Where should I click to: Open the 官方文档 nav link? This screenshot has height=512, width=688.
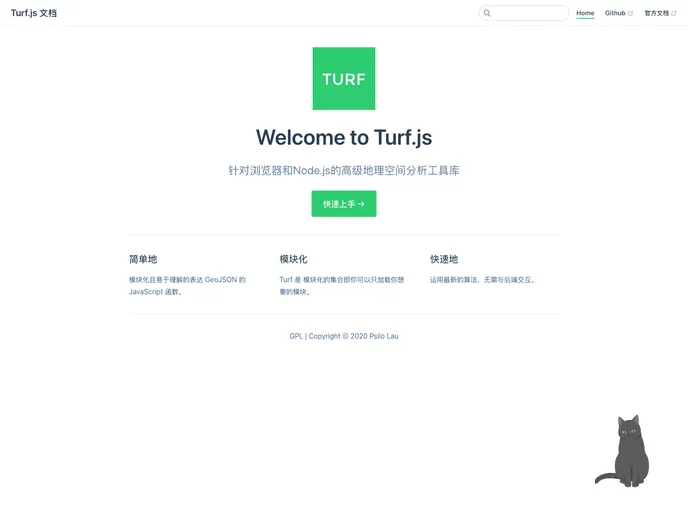[x=660, y=13]
